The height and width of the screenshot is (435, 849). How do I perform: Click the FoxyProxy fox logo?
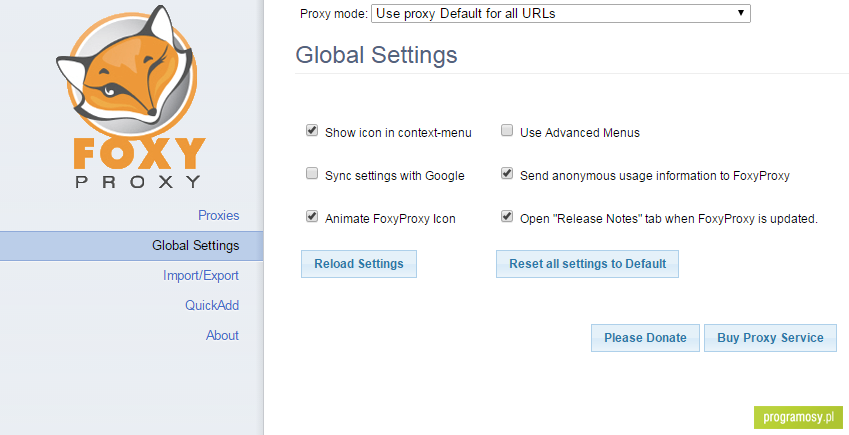(131, 96)
